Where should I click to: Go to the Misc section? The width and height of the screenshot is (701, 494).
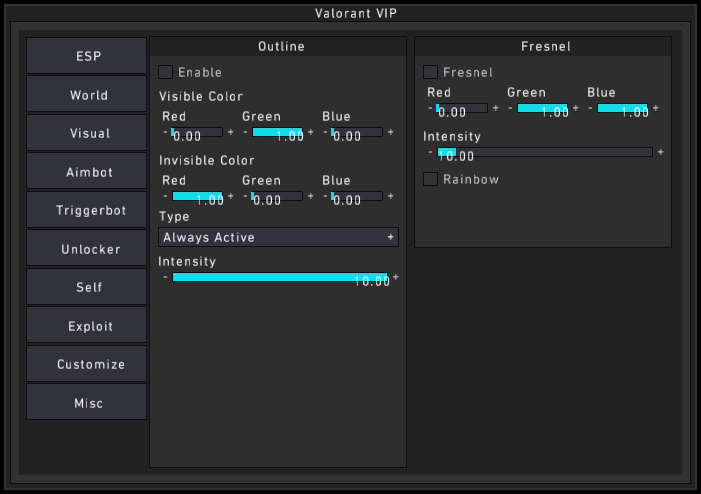click(88, 403)
